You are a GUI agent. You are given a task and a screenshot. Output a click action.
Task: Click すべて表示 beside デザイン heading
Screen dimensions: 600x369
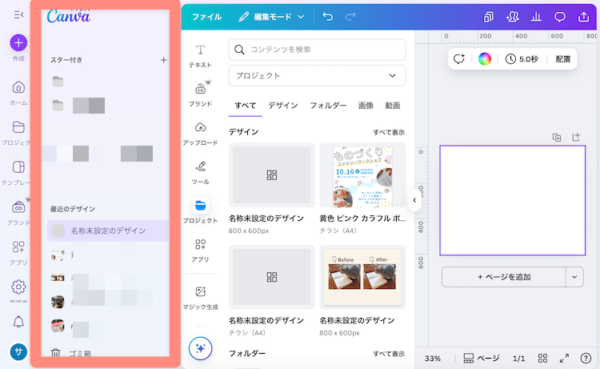coord(389,132)
